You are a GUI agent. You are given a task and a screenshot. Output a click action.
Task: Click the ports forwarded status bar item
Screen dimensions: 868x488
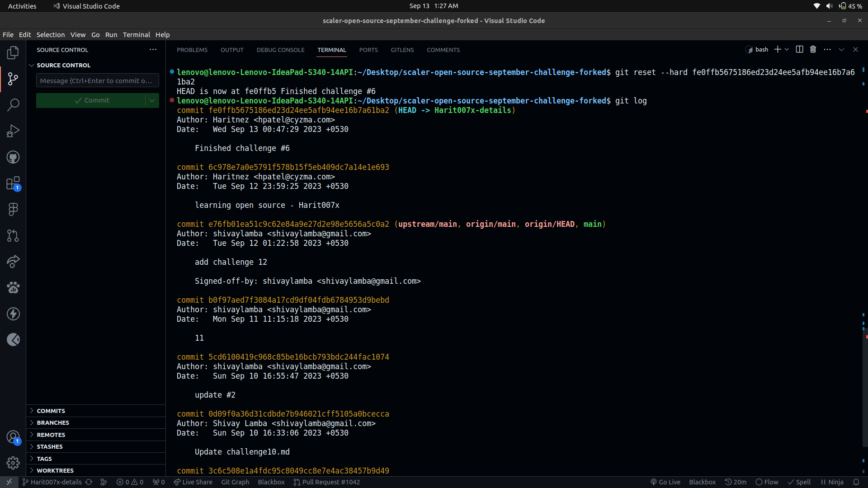[159, 482]
